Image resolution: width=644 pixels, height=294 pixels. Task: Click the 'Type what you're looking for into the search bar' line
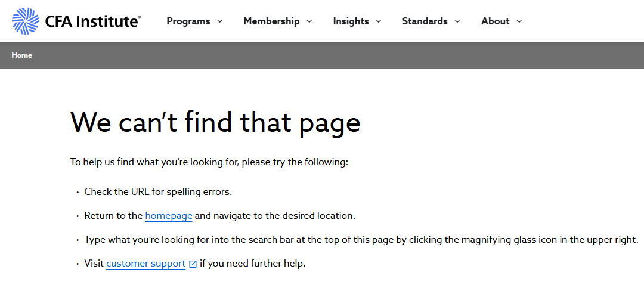coord(361,240)
